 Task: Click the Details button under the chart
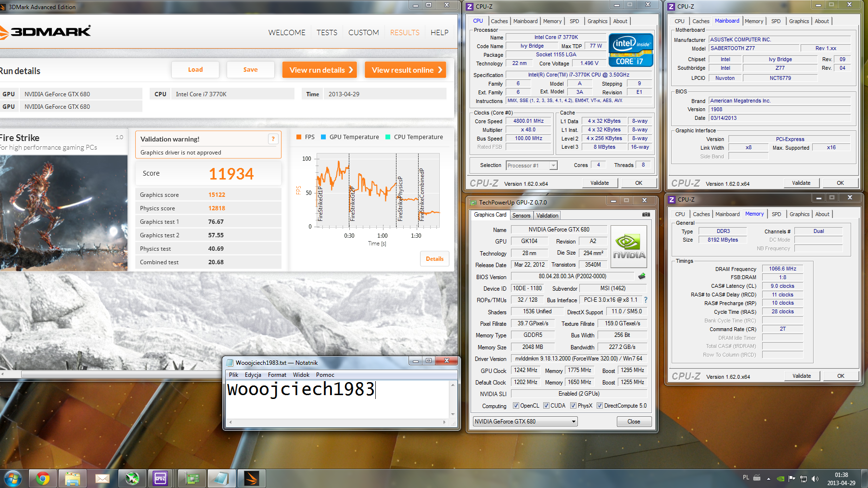point(434,259)
